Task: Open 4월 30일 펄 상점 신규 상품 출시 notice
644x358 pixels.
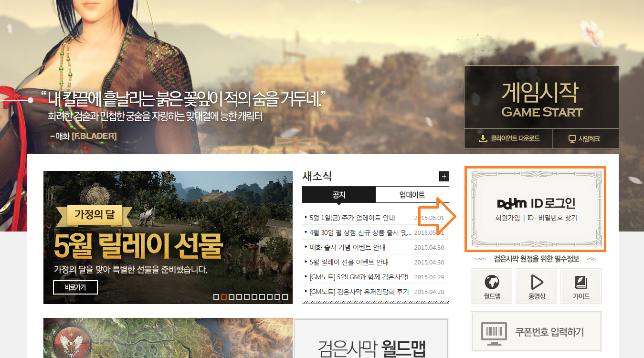Action: pos(360,233)
